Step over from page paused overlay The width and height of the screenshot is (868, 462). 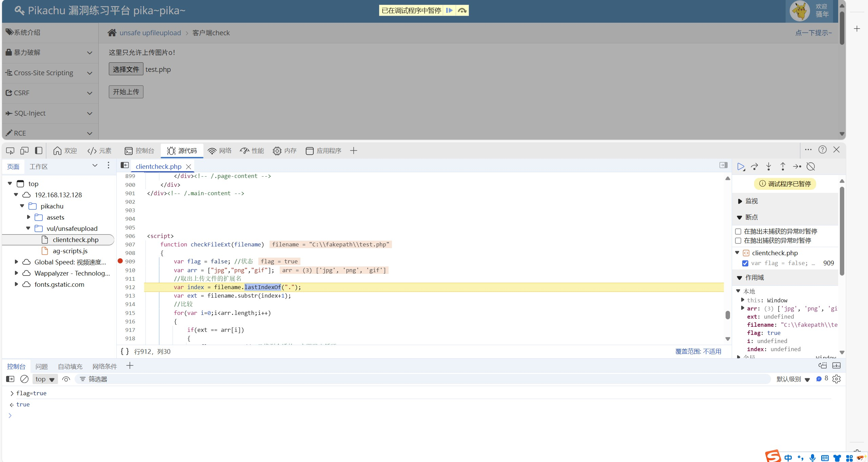[462, 11]
